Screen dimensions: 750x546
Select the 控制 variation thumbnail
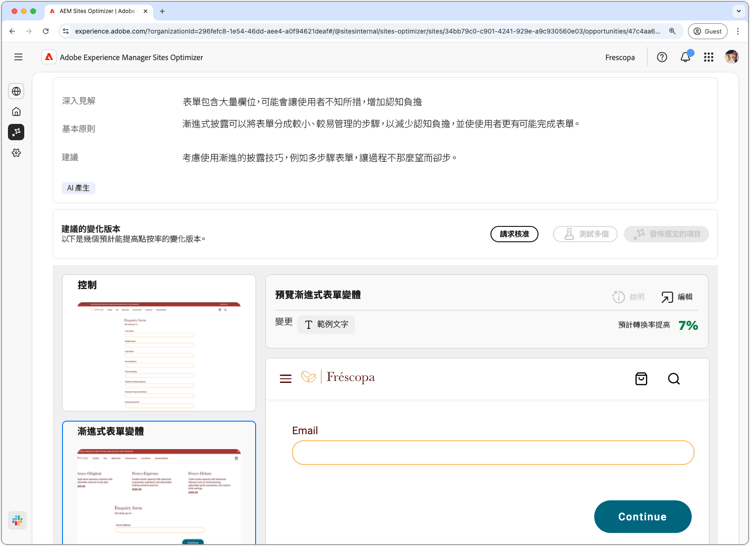159,343
